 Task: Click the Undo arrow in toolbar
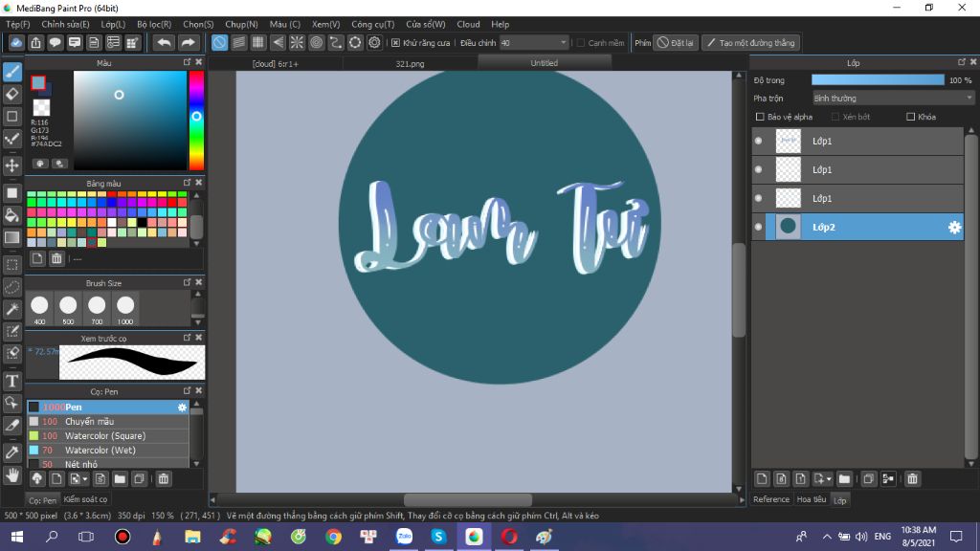pos(164,43)
